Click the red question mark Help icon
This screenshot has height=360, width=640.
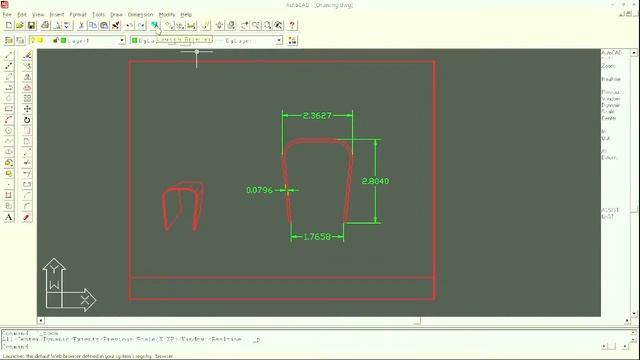pyautogui.click(x=292, y=26)
